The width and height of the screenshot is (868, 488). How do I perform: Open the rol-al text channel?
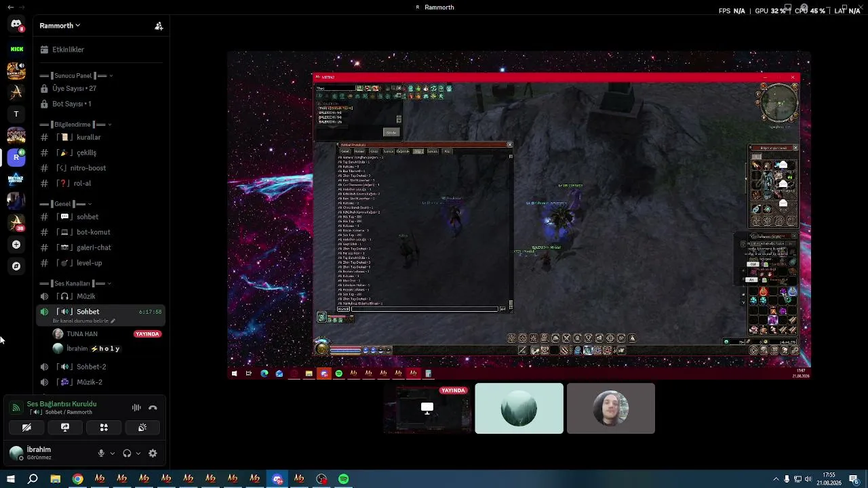point(100,183)
